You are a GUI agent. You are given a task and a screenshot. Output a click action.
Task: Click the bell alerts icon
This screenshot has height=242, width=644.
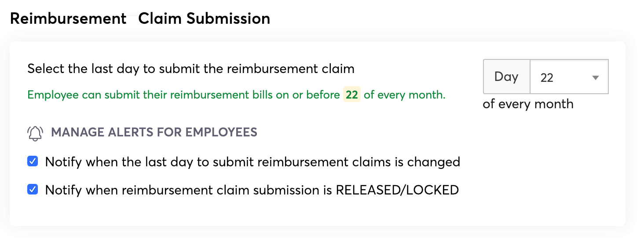(35, 132)
